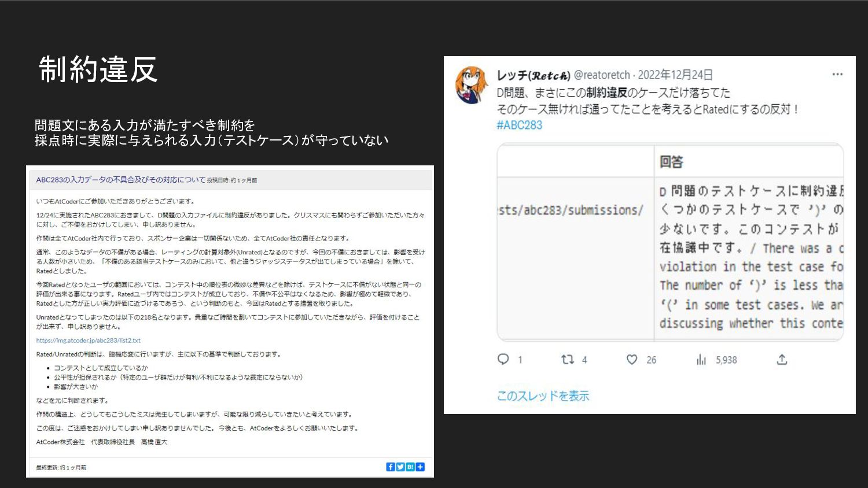
Task: Click tweet line ending Ratedにするの反対!
Action: [648, 109]
